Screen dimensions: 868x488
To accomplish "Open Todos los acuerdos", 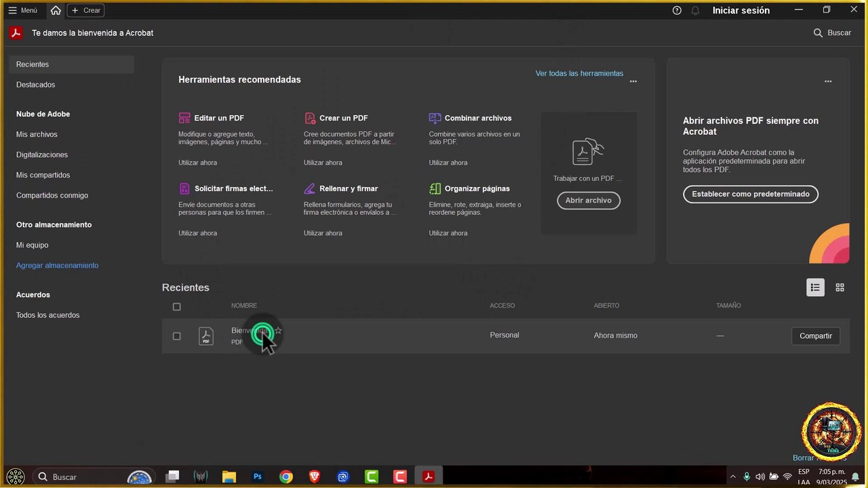I will coord(47,315).
